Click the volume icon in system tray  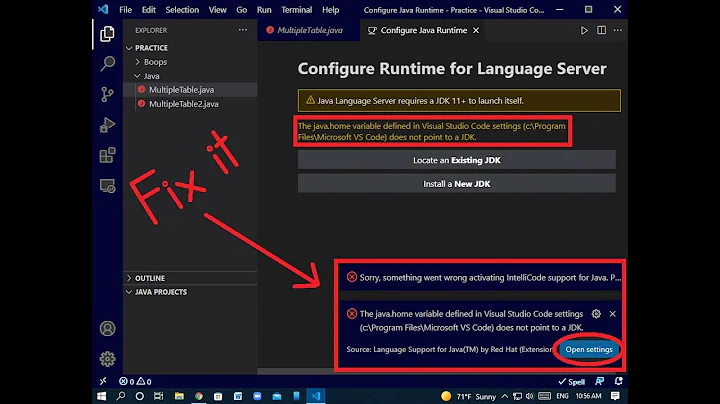pyautogui.click(x=529, y=396)
